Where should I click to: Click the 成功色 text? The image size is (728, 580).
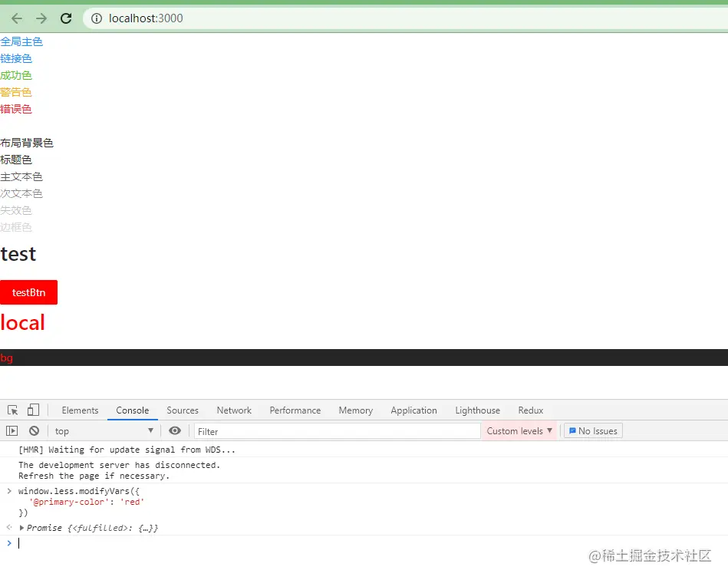pyautogui.click(x=16, y=75)
